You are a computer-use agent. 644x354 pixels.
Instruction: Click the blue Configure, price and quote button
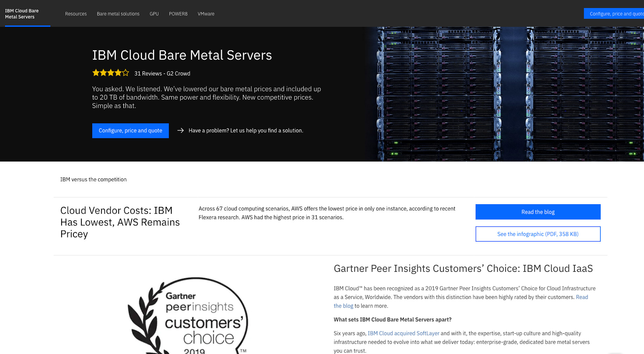point(130,130)
